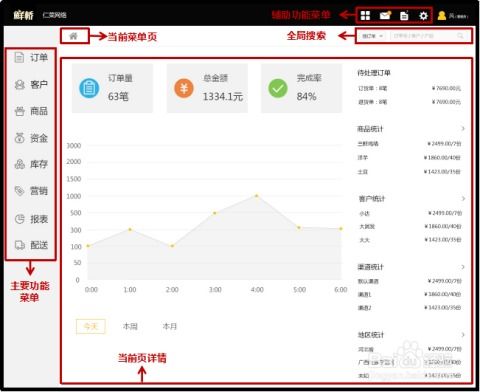Click the 商品统计 section heading
This screenshot has height=392, width=480.
[x=370, y=129]
